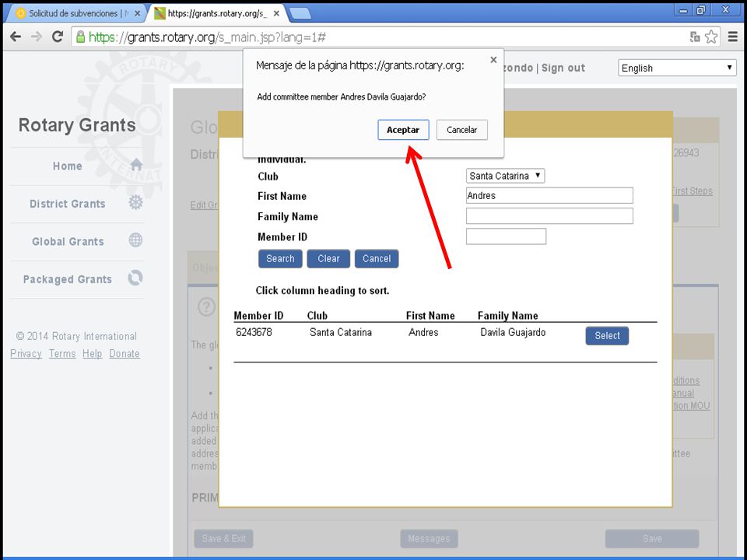Reload the page with the refresh icon

click(x=58, y=37)
